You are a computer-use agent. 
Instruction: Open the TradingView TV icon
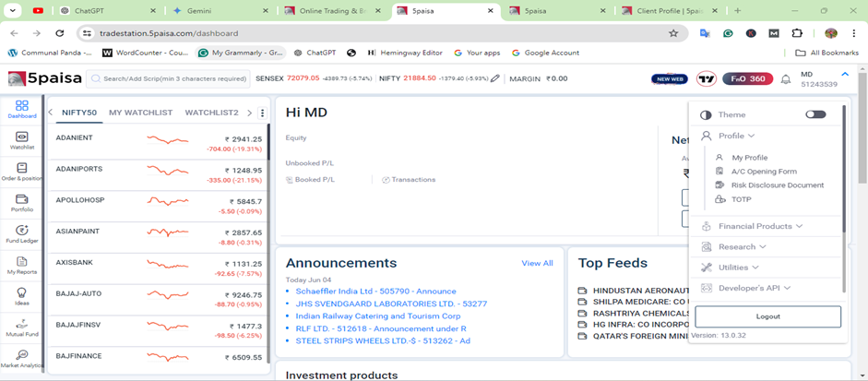[706, 79]
